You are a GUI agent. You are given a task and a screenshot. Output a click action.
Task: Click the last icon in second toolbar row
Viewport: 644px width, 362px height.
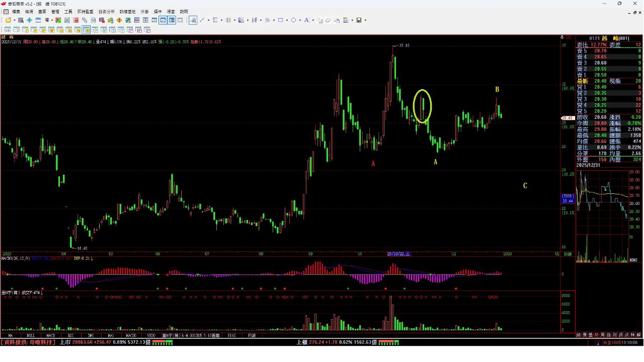tap(147, 29)
